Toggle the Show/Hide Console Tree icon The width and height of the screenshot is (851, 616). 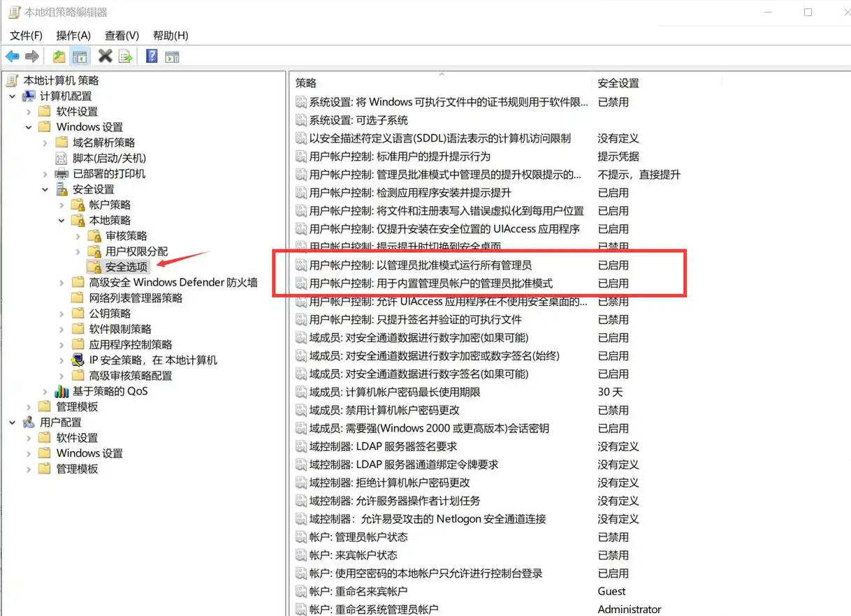coord(80,57)
